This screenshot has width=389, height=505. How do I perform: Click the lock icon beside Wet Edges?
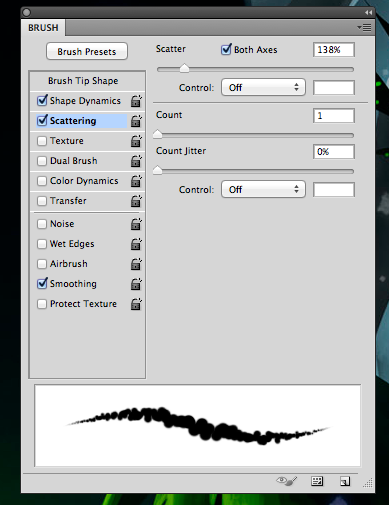136,244
